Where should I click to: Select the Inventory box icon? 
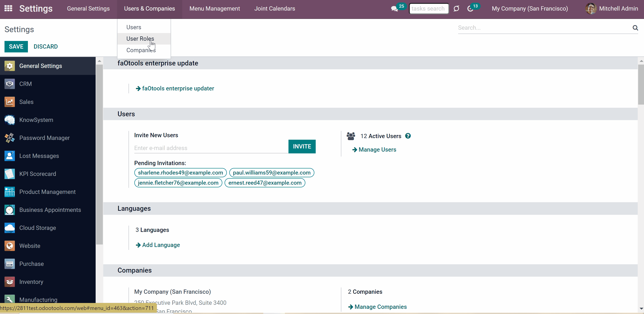9,282
